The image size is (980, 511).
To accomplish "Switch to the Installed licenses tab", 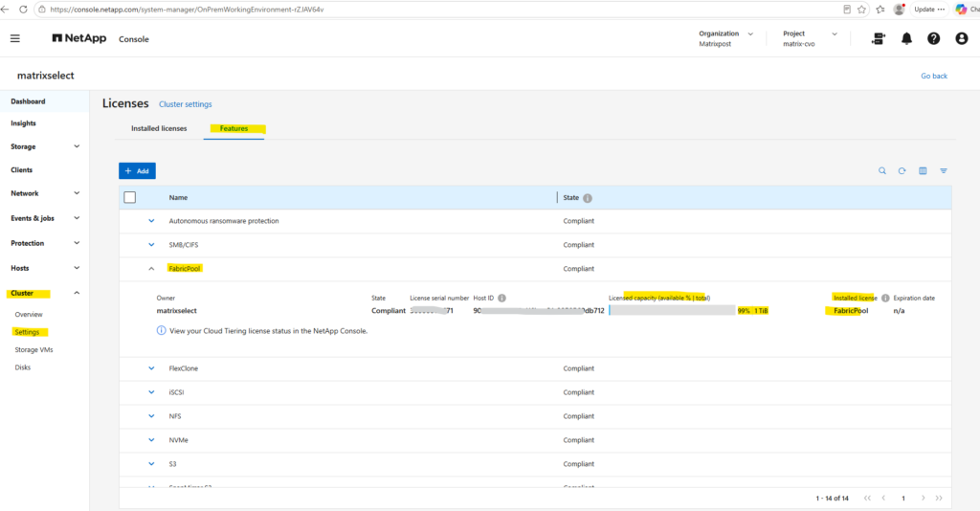I will click(159, 128).
